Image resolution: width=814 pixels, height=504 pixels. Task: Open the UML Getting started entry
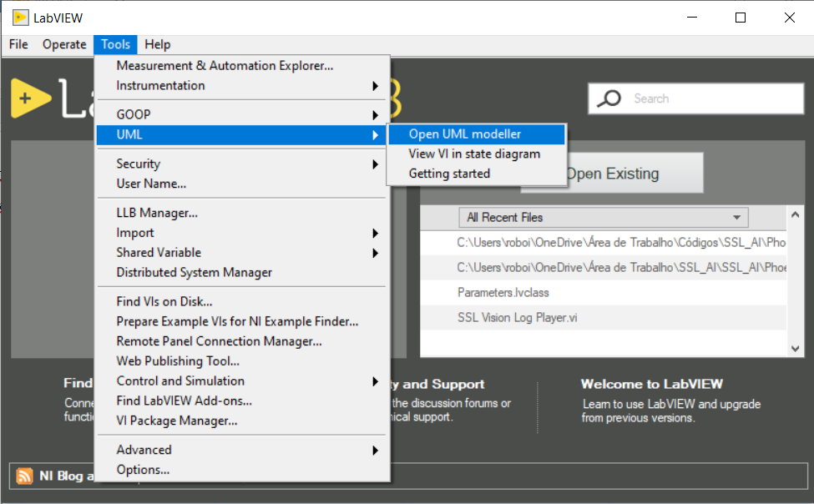click(x=477, y=174)
